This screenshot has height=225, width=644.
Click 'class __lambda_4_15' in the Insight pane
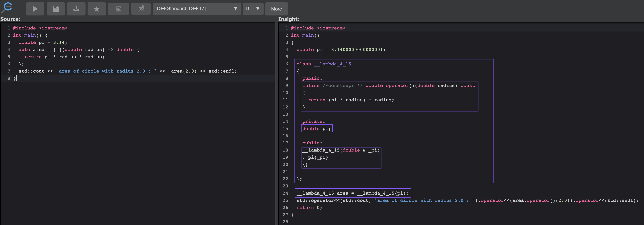323,64
